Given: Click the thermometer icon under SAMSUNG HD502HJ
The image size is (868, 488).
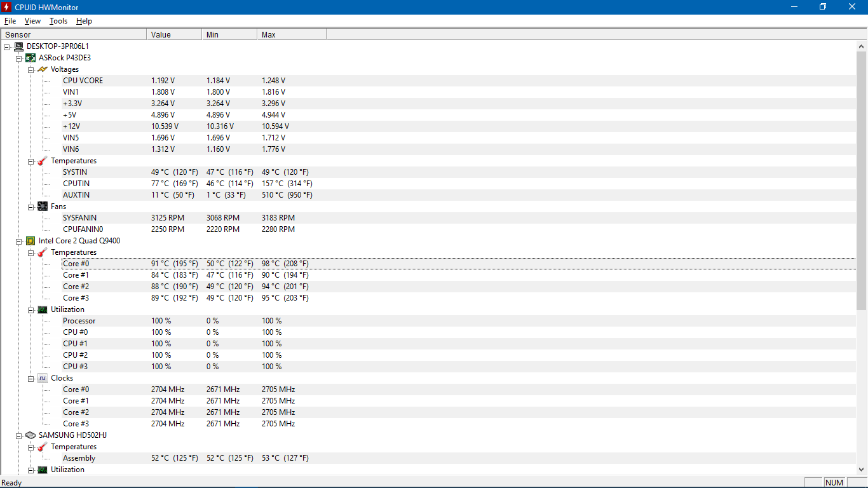Looking at the screenshot, I should pyautogui.click(x=43, y=447).
